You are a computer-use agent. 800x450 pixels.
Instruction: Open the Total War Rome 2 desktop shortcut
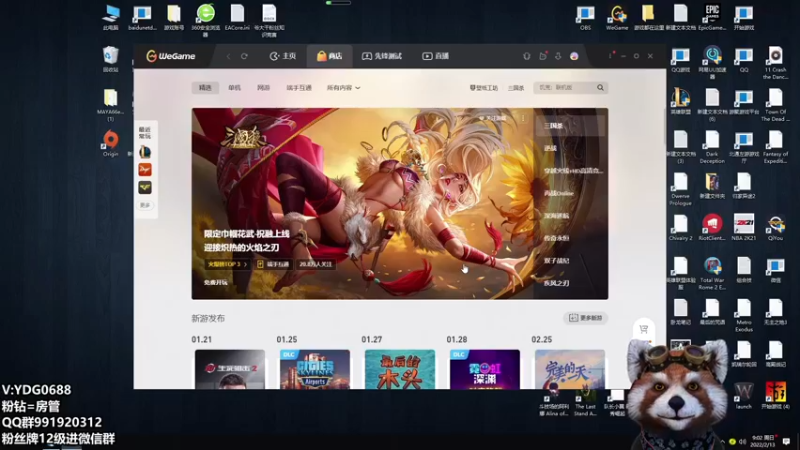[x=712, y=273]
